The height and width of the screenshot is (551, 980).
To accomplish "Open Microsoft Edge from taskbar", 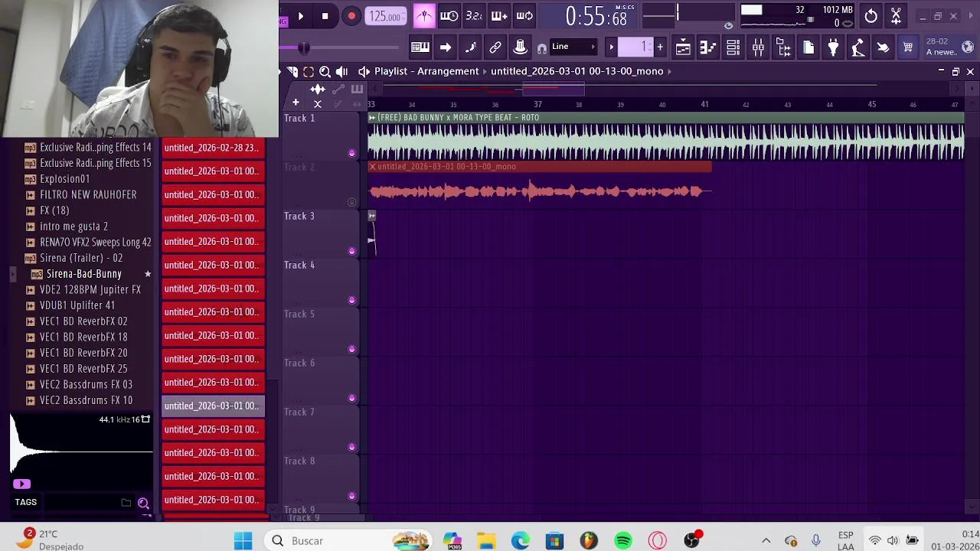I will 521,541.
